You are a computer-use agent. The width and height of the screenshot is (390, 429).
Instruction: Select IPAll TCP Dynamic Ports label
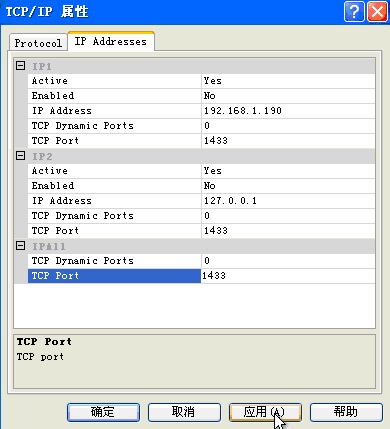pyautogui.click(x=114, y=261)
